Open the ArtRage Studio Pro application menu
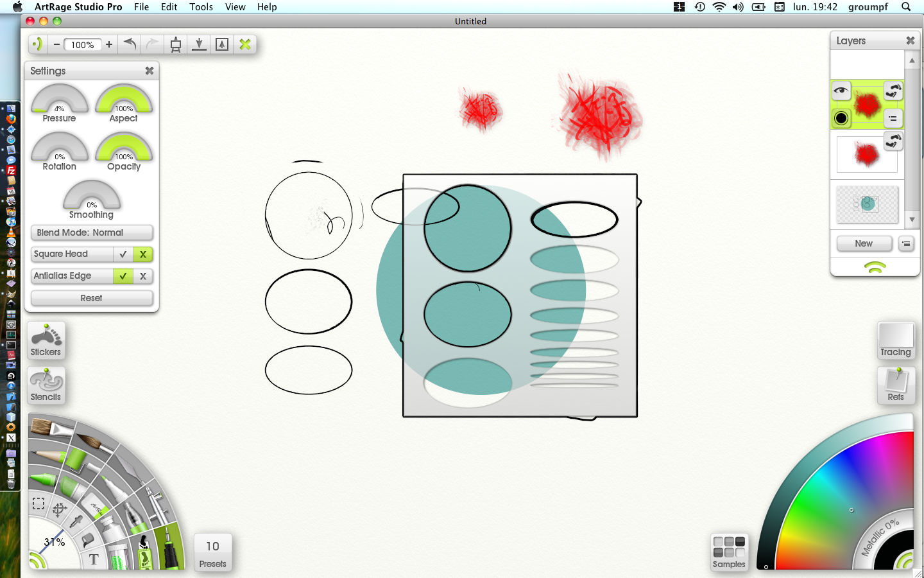Image resolution: width=924 pixels, height=578 pixels. [78, 7]
